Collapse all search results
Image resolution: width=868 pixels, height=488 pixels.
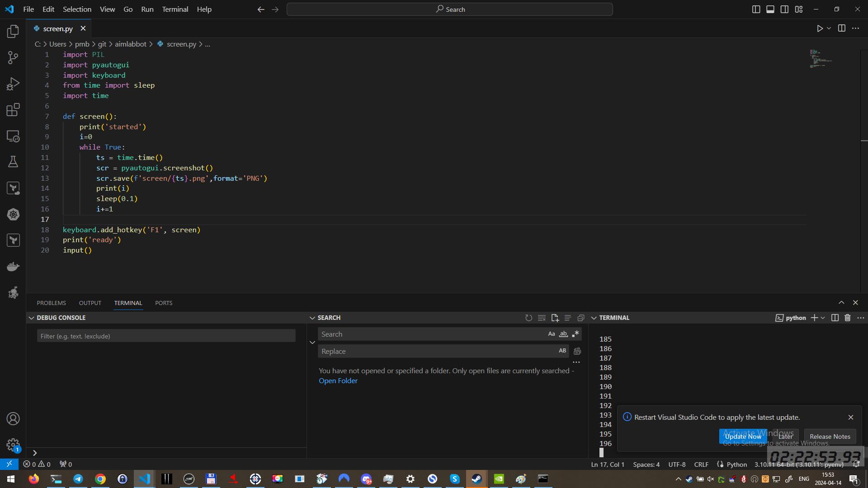[581, 318]
